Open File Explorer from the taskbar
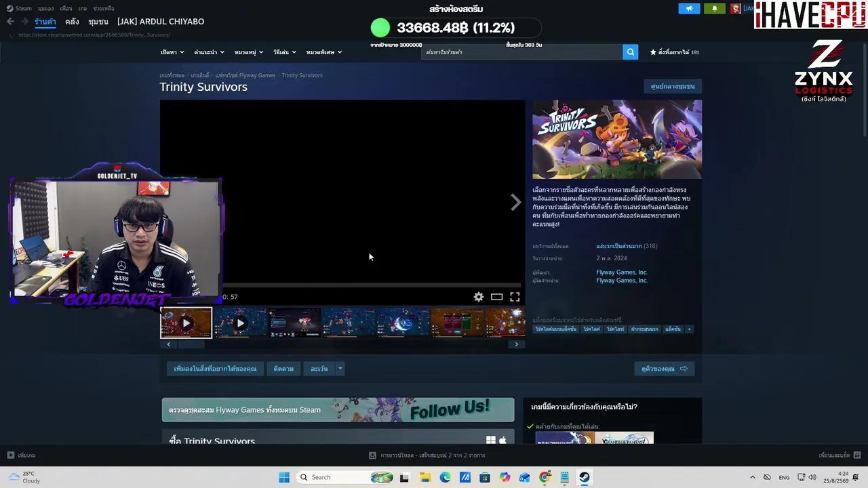 [x=425, y=477]
